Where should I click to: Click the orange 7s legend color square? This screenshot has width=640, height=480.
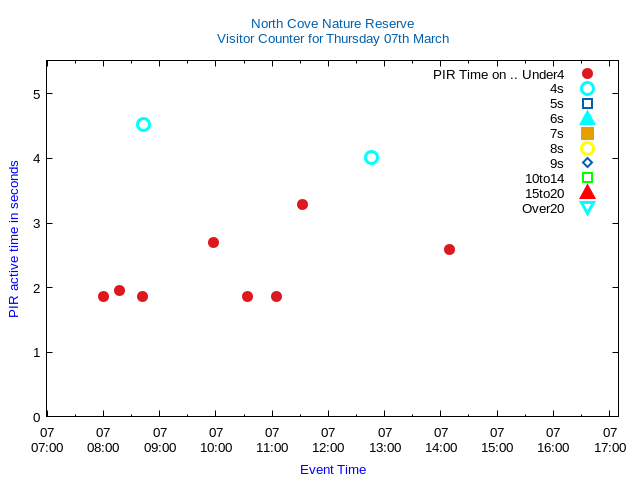(x=587, y=133)
